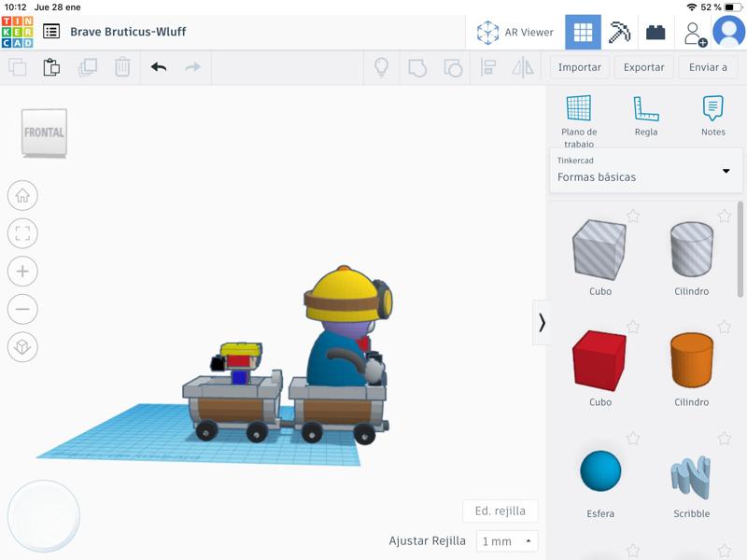The height and width of the screenshot is (560, 747).
Task: Undo the last action
Action: [x=158, y=67]
